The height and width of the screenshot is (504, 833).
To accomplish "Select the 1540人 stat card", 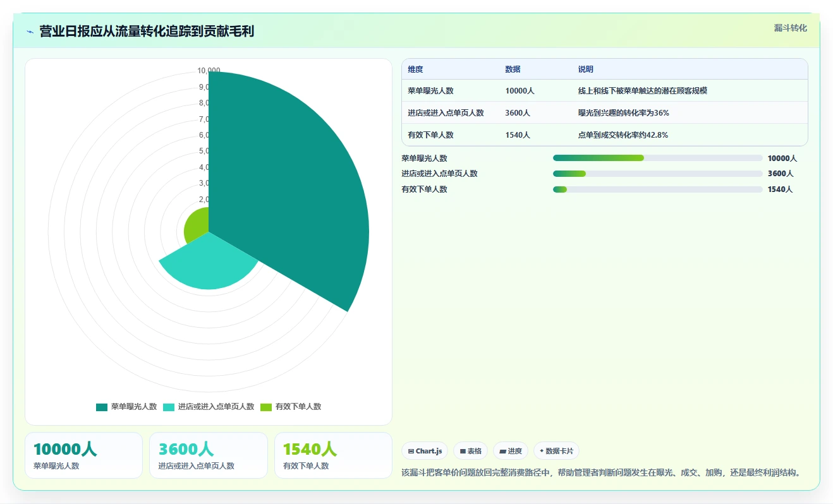I will click(x=333, y=455).
